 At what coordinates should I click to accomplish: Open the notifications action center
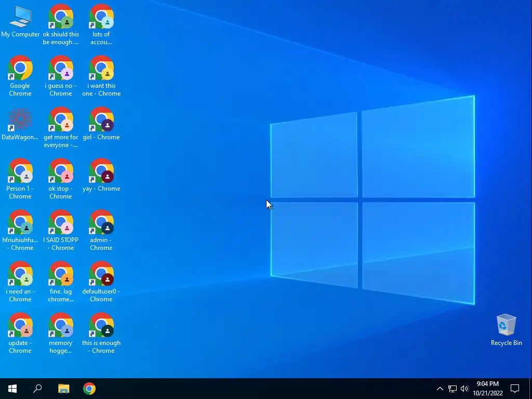[515, 389]
